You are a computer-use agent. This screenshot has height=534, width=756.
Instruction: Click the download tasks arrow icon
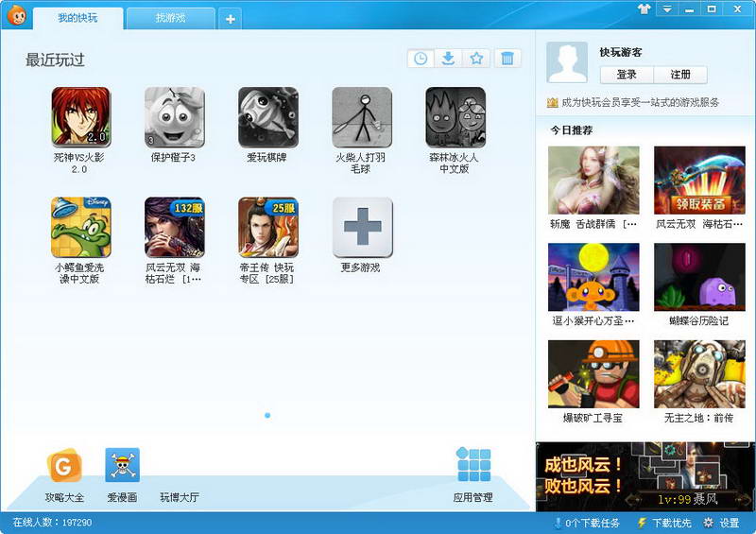558,523
